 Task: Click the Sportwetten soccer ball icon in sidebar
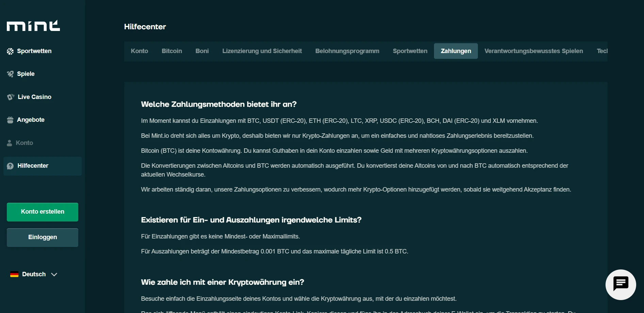click(x=10, y=51)
